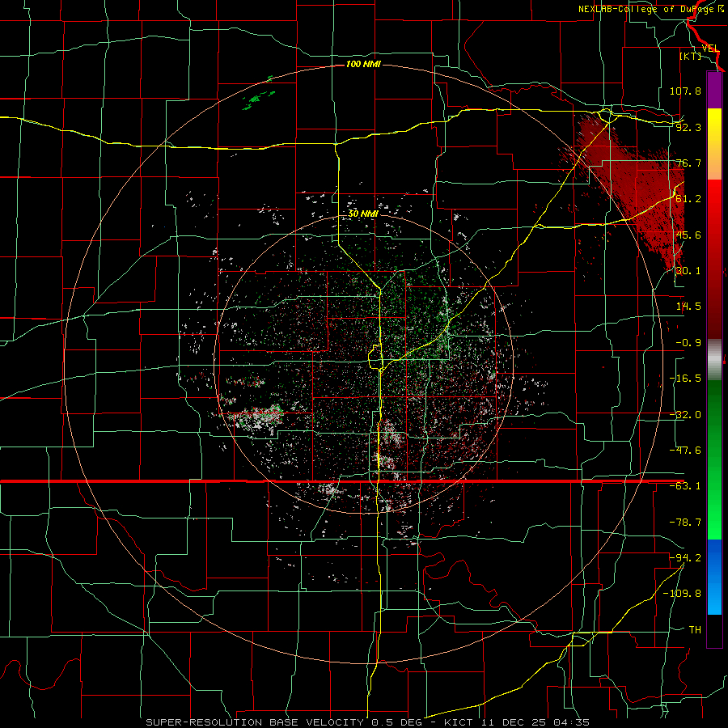Click the purple segment of velocity scale

click(714, 90)
